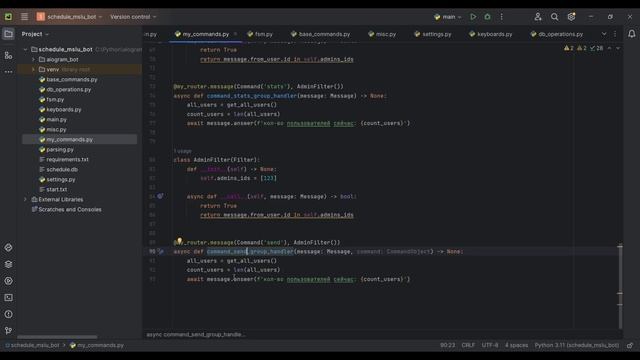Switch to the db_operations.py tab
This screenshot has width=640, height=360.
557,34
